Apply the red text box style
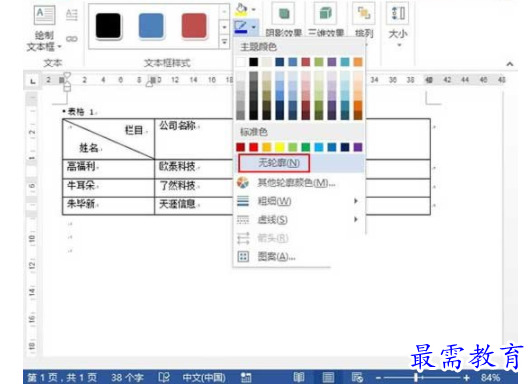This screenshot has height=388, width=532. pos(194,26)
